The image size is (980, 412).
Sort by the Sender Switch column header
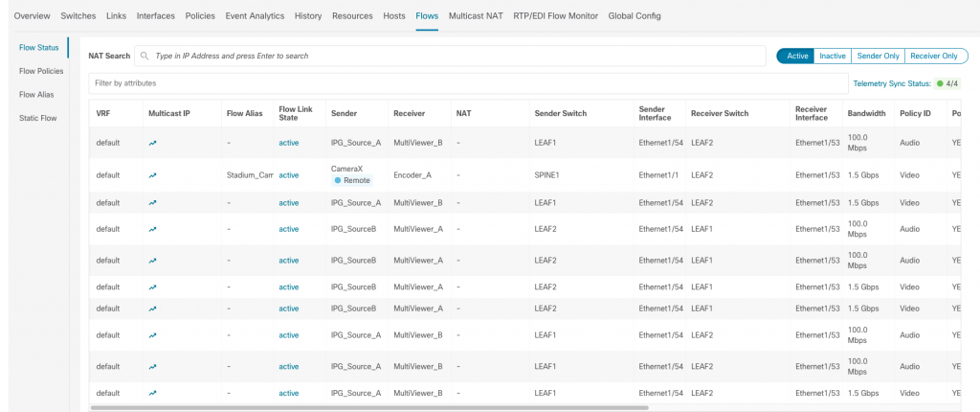(x=561, y=113)
